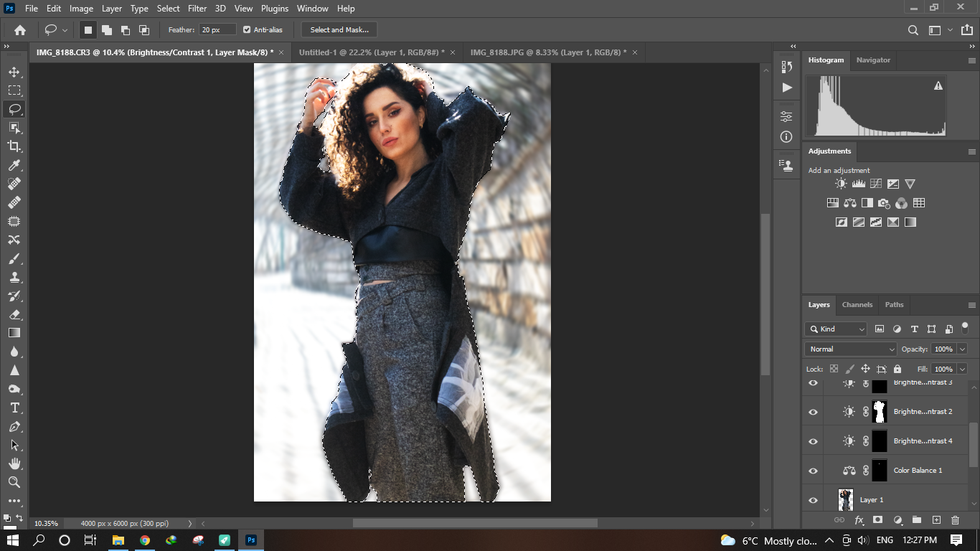Add an Exposure adjustment

tap(892, 184)
